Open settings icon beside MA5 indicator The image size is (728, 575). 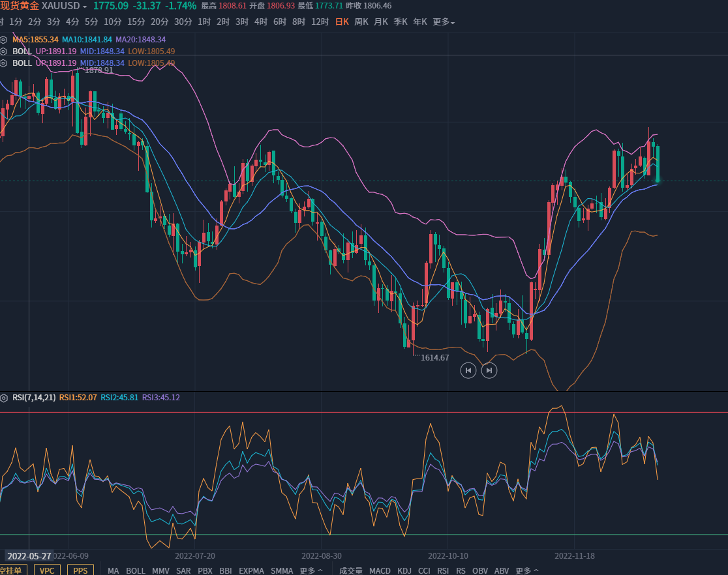pyautogui.click(x=4, y=40)
